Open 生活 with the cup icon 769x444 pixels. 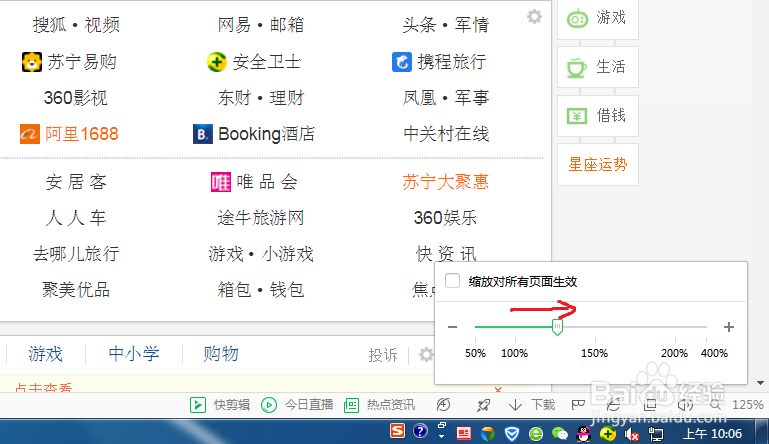tap(597, 67)
